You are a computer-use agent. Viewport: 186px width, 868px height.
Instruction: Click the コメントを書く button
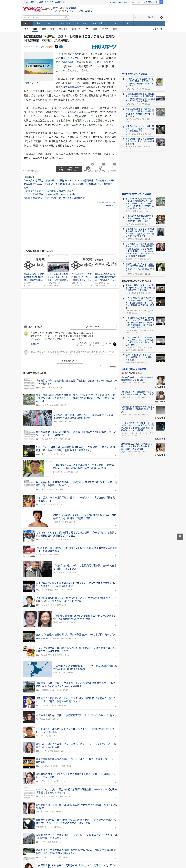click(x=93, y=327)
